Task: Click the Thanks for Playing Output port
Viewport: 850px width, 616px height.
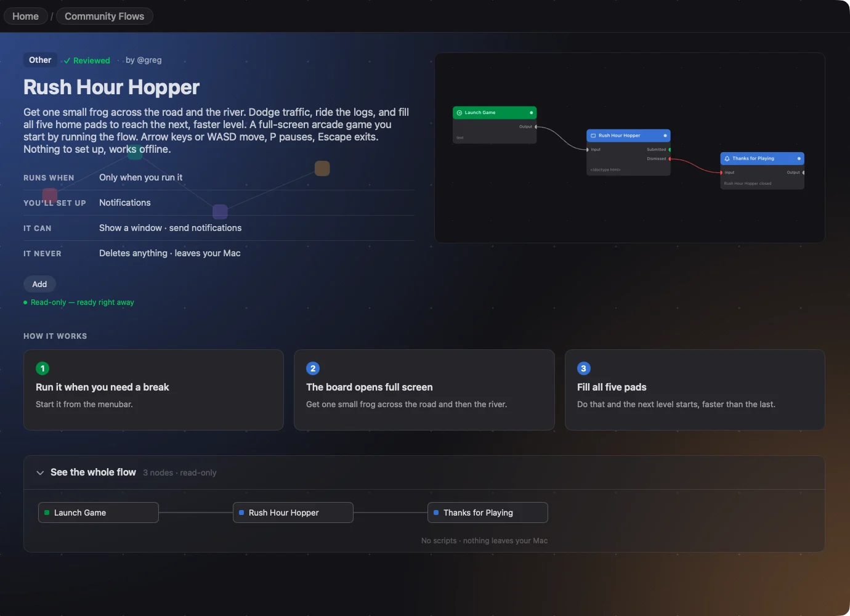Action: (803, 172)
